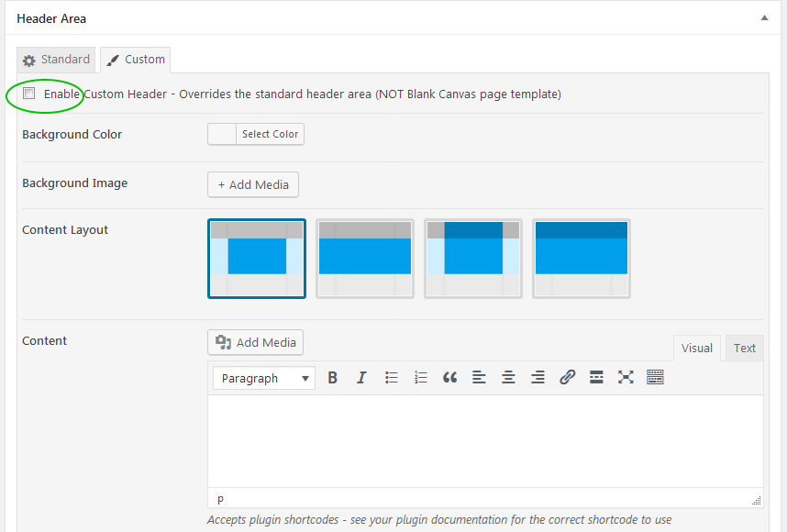The height and width of the screenshot is (532, 787).
Task: Toggle bold formatting in the editor
Action: [332, 377]
